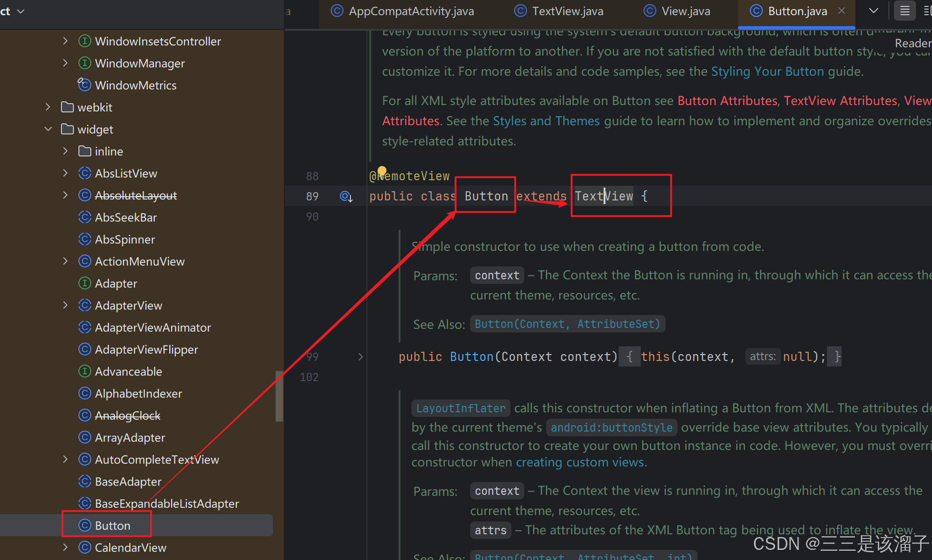Click the Button class icon in project tree
Screen dimensions: 932x560
[x=84, y=526]
